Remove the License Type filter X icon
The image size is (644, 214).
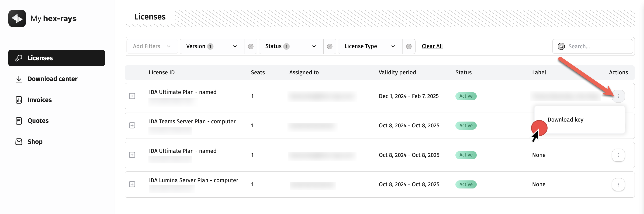[x=409, y=46]
